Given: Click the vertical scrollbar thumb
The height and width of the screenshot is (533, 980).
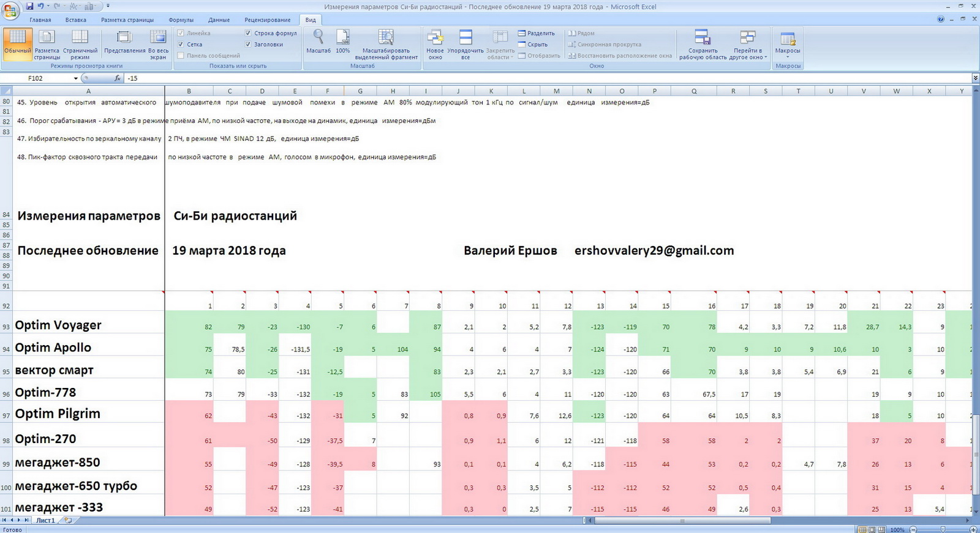Looking at the screenshot, I should coord(976,455).
